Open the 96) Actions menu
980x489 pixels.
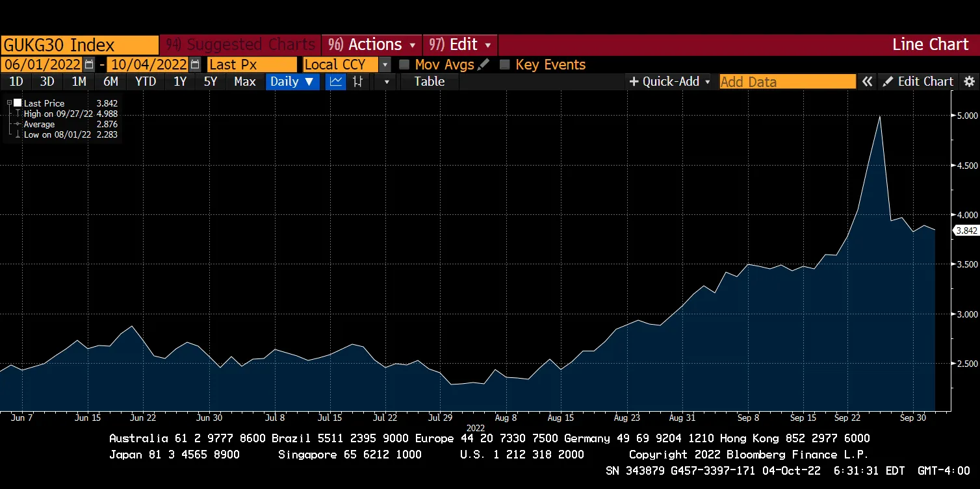[x=372, y=45]
